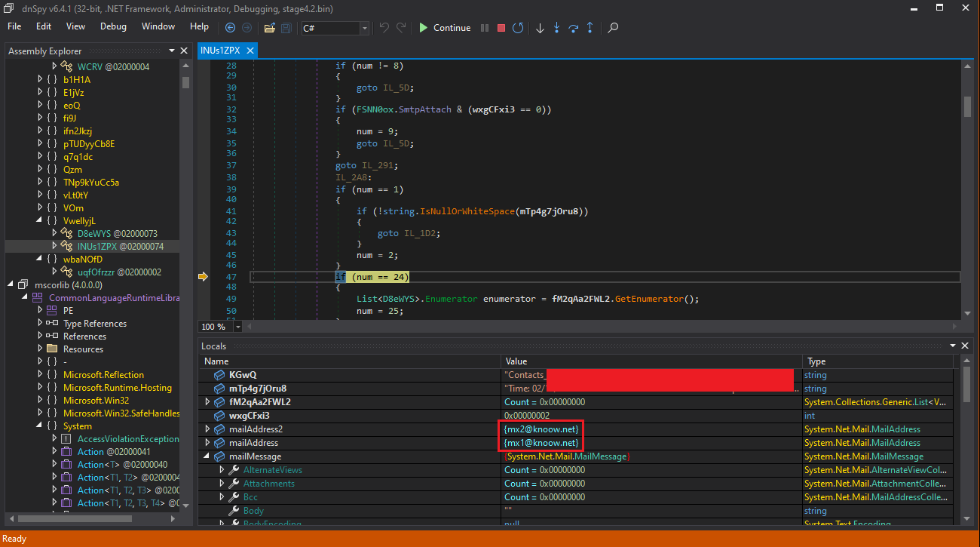The image size is (980, 547).
Task: Click the Undo toolbar icon
Action: tap(384, 28)
